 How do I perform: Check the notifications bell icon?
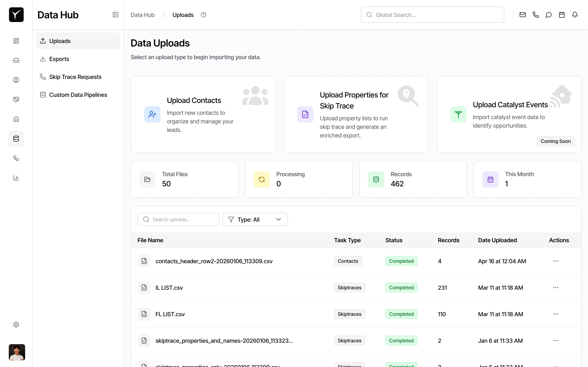pos(575,14)
